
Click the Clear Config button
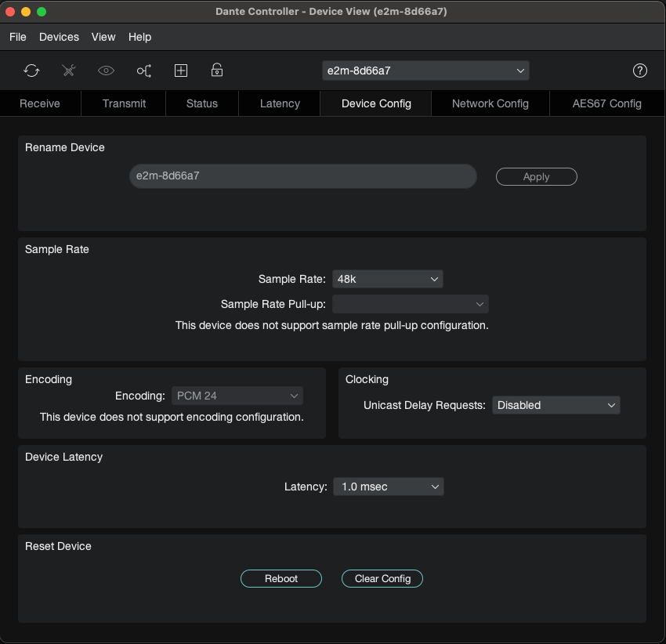pos(382,578)
